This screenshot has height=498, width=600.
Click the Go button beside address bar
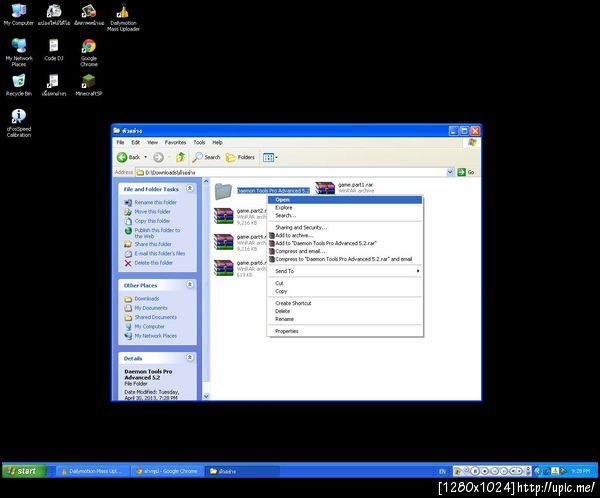(466, 172)
